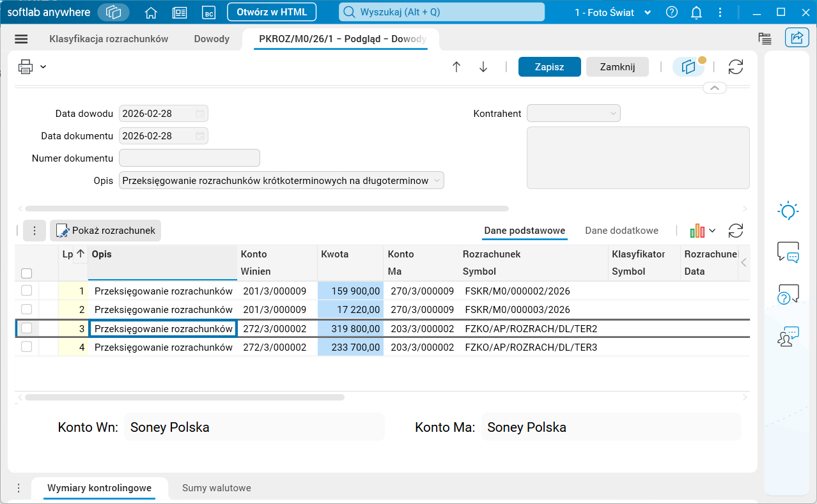Open the Sumy walutowe tab
The width and height of the screenshot is (817, 504).
pos(217,488)
